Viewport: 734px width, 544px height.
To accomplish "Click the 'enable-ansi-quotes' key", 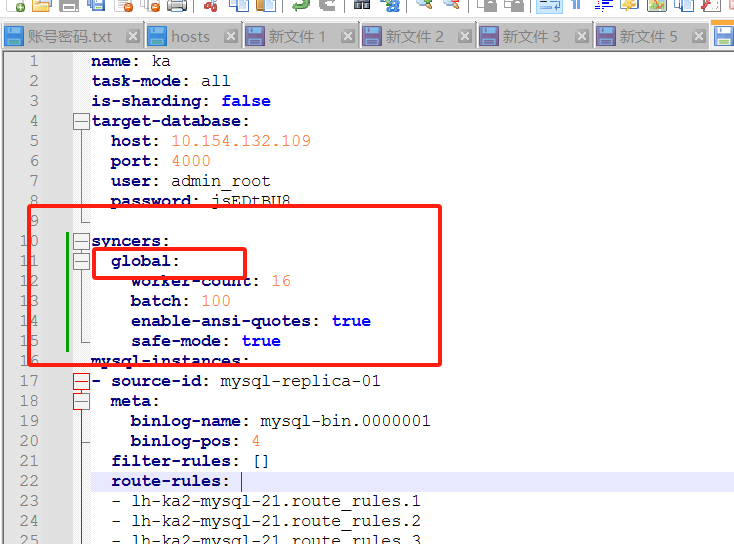I will click(220, 321).
